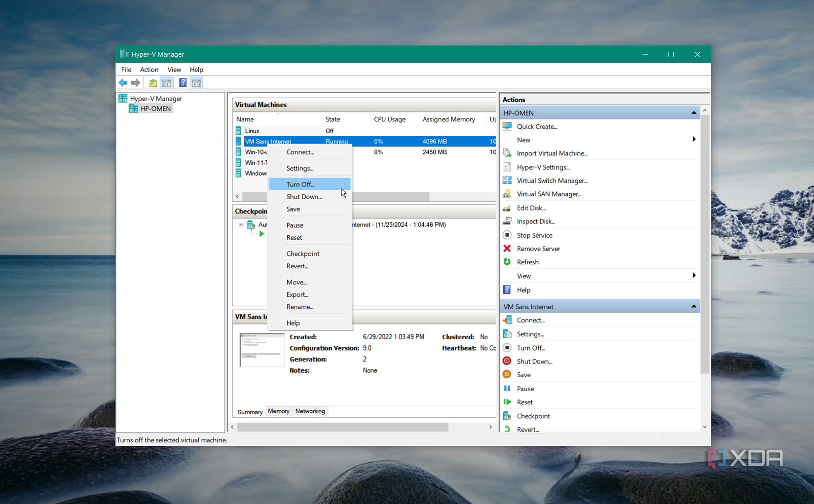Click the Inspect Disk icon
The height and width of the screenshot is (504, 814).
pyautogui.click(x=507, y=221)
